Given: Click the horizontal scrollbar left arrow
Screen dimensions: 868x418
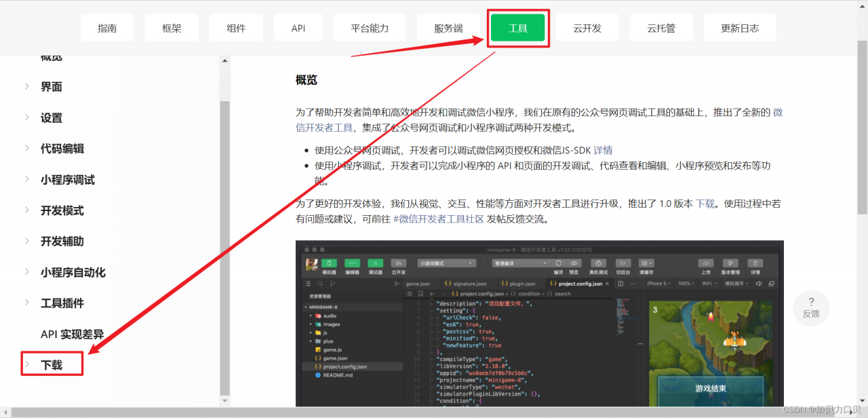Looking at the screenshot, I should tap(5, 413).
